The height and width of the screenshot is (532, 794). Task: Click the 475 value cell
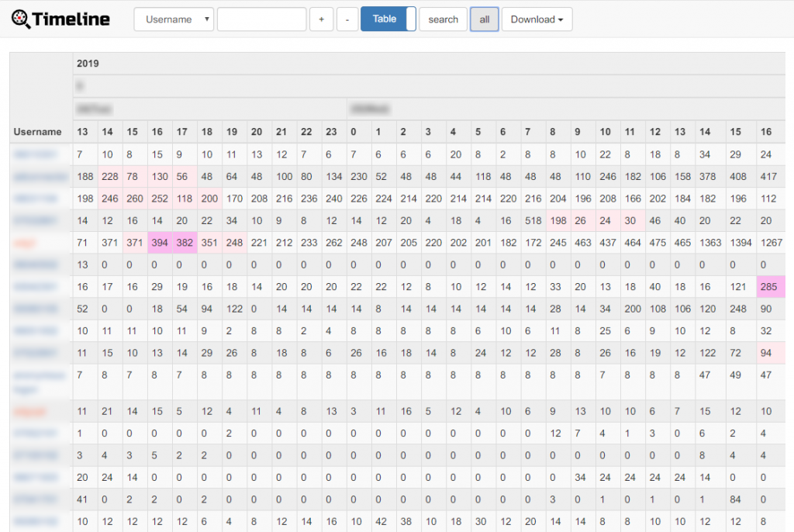pos(658,243)
